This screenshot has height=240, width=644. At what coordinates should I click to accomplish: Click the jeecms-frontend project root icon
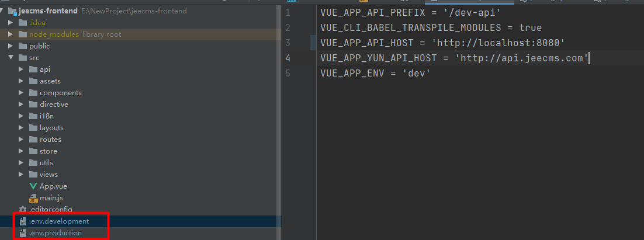pyautogui.click(x=12, y=11)
